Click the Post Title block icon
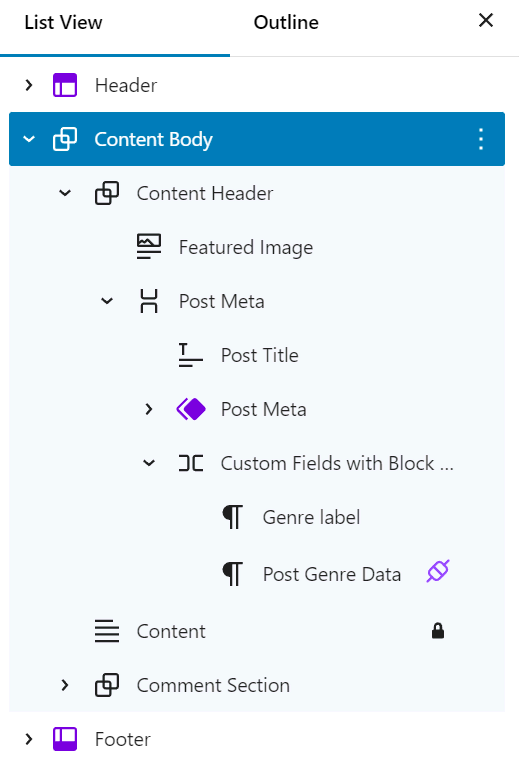 (191, 355)
